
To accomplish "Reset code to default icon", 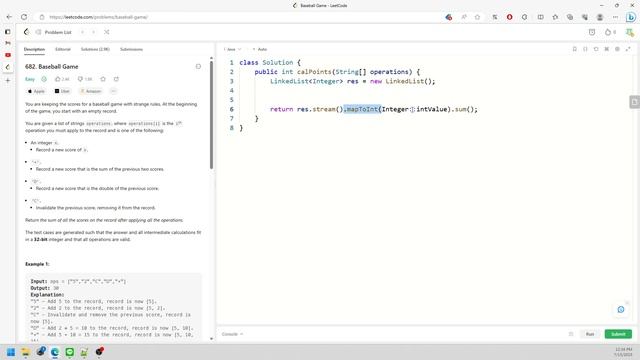I will (x=596, y=49).
